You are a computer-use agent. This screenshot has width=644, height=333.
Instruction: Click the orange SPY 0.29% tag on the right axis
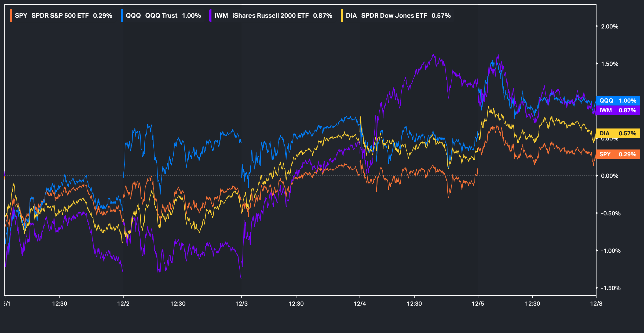(x=618, y=154)
